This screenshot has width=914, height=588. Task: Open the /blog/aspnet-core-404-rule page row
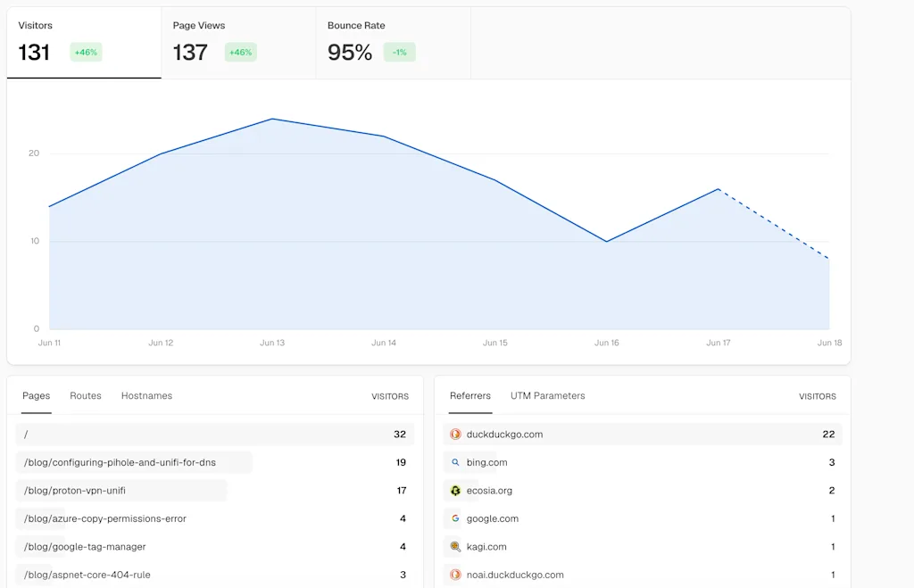pos(215,575)
